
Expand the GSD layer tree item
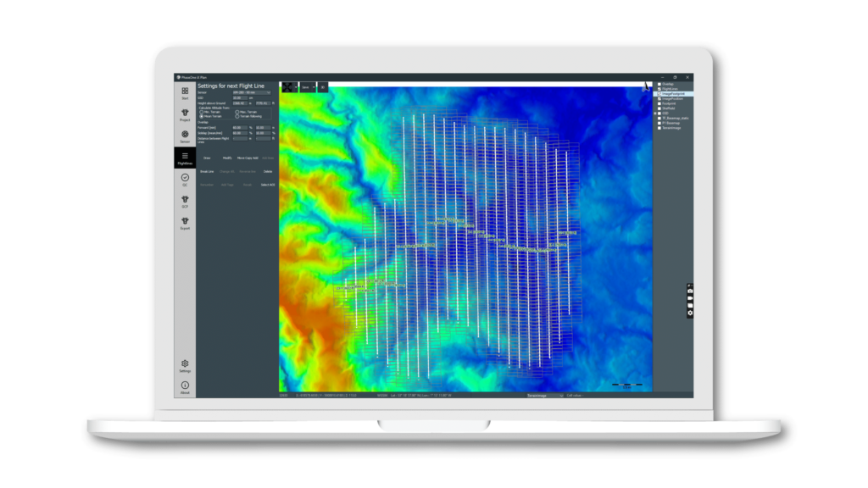654,114
